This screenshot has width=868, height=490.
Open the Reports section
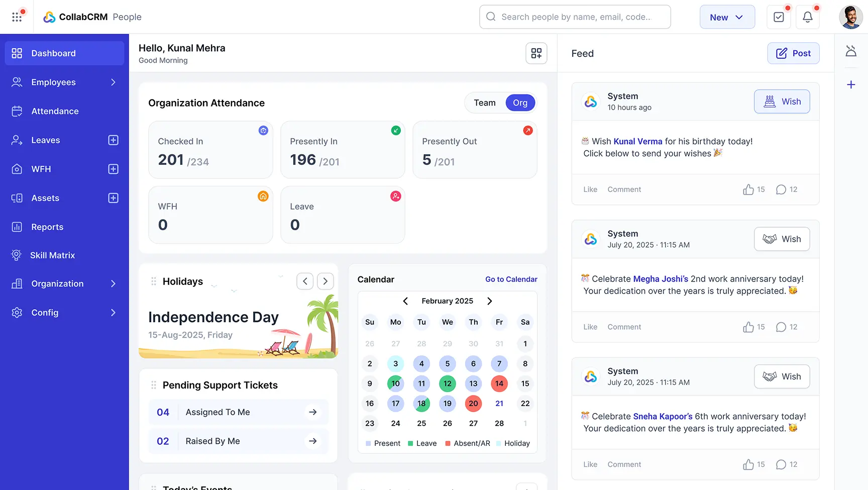coord(47,227)
